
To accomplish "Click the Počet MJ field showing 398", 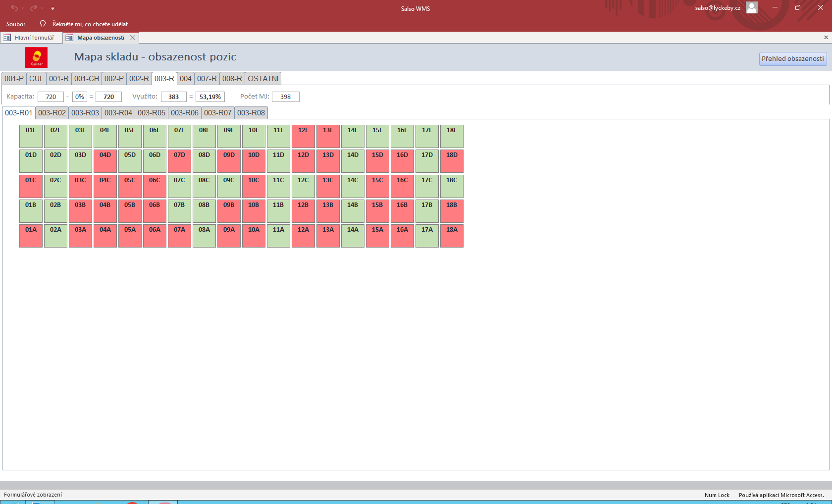I will click(285, 97).
